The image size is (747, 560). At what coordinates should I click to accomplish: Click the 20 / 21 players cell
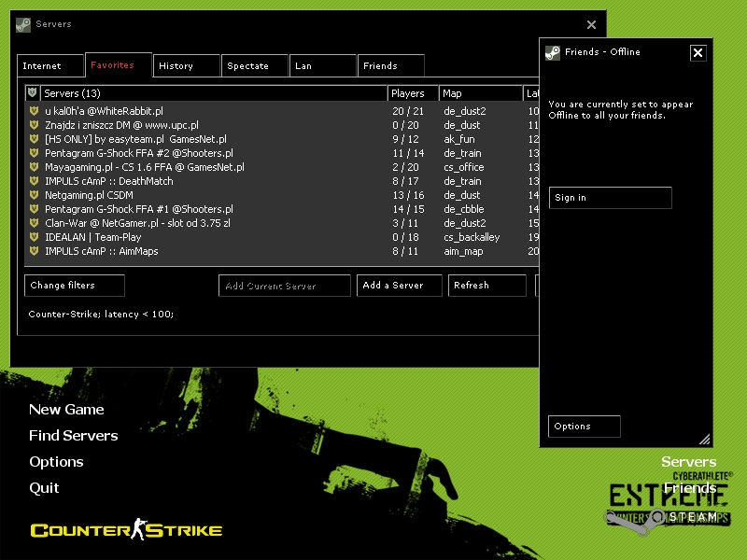pyautogui.click(x=408, y=111)
